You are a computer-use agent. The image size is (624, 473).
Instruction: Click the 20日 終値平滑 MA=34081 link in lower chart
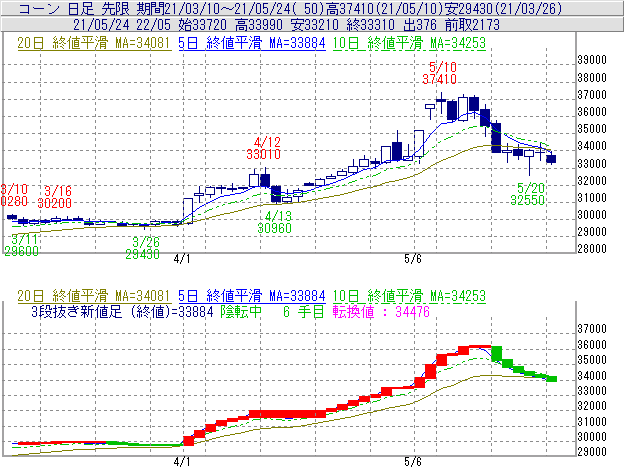(x=94, y=296)
